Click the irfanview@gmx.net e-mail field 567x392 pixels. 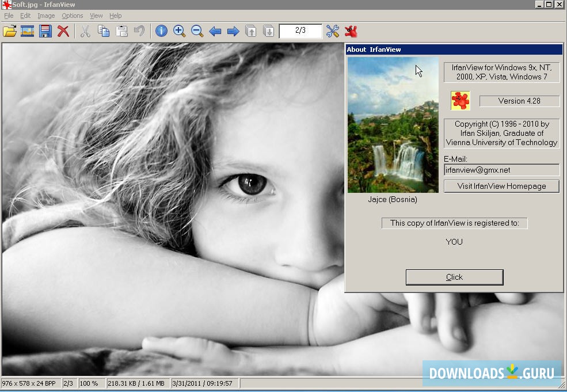click(x=501, y=170)
